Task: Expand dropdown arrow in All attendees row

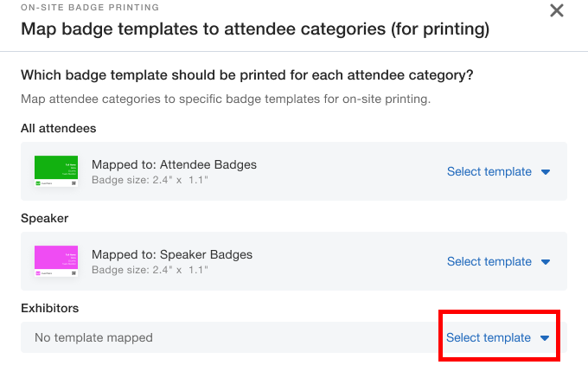Action: [x=546, y=172]
